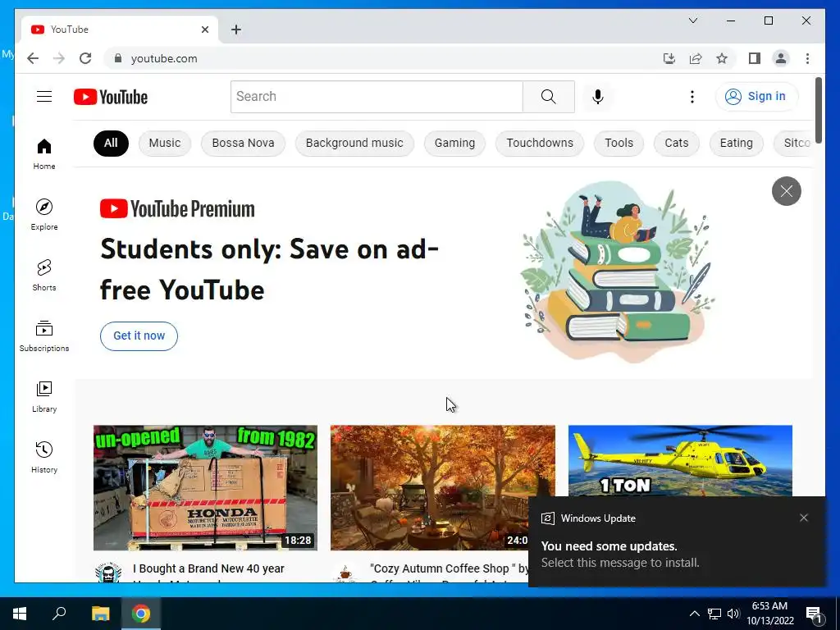Open the Honda un-opened 1982 video thumbnail

[x=205, y=487]
